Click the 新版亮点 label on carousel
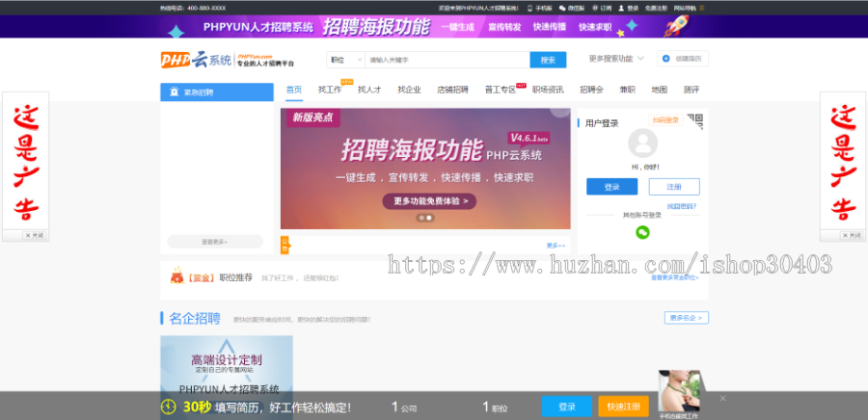Screen dimensions: 868x420 312,118
